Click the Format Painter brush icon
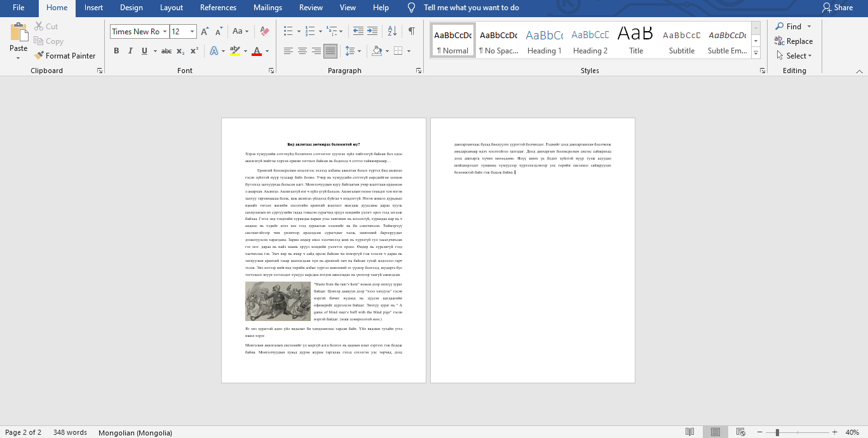The height and width of the screenshot is (438, 868). tap(39, 56)
